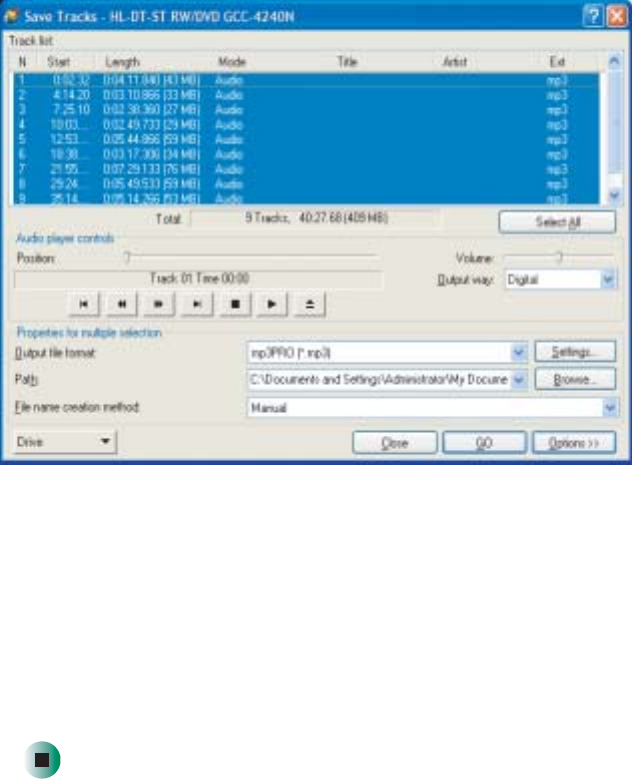Click the Select All button
The image size is (632, 779).
click(557, 222)
